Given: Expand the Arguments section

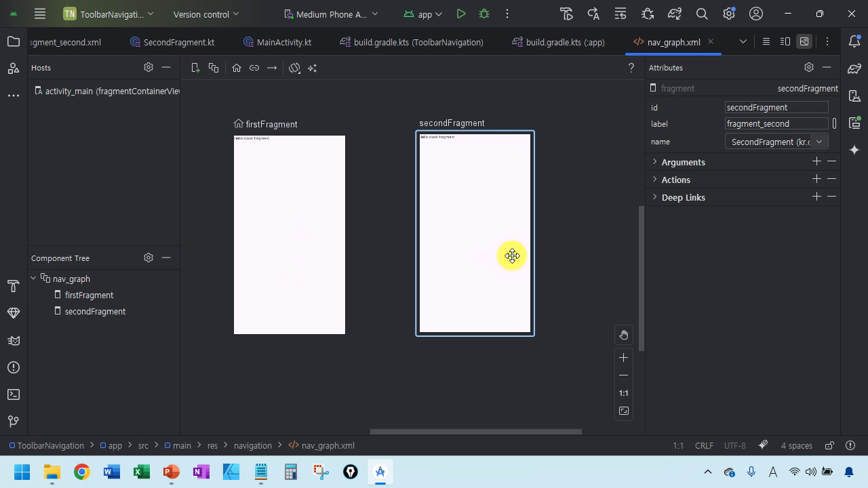Looking at the screenshot, I should [683, 162].
